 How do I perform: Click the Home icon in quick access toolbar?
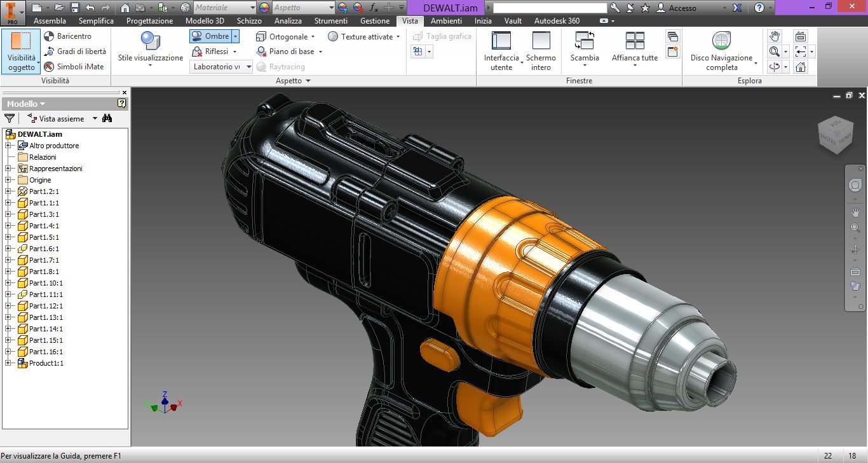125,8
